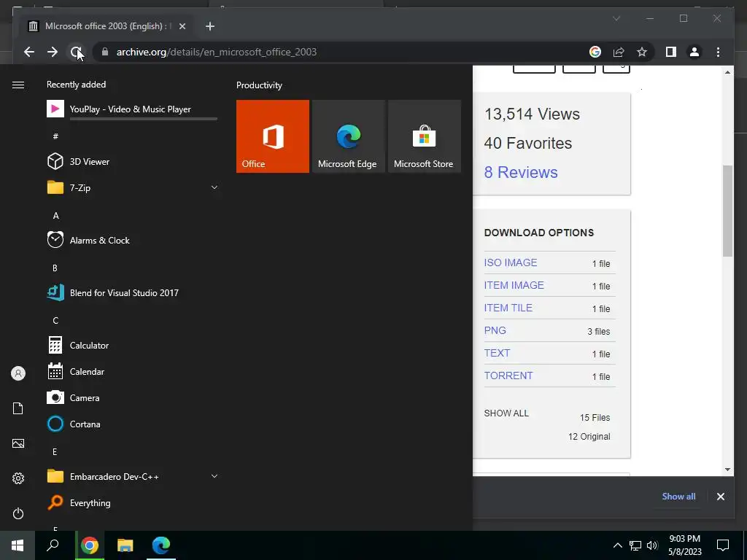The width and height of the screenshot is (747, 560).
Task: Open the Microsoft Store tile
Action: pos(425,136)
